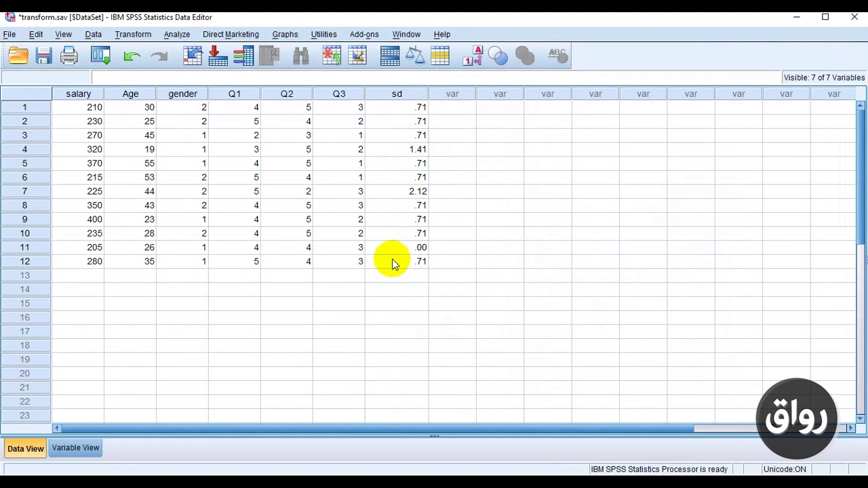Toggle Value Labels display icon

(x=473, y=56)
